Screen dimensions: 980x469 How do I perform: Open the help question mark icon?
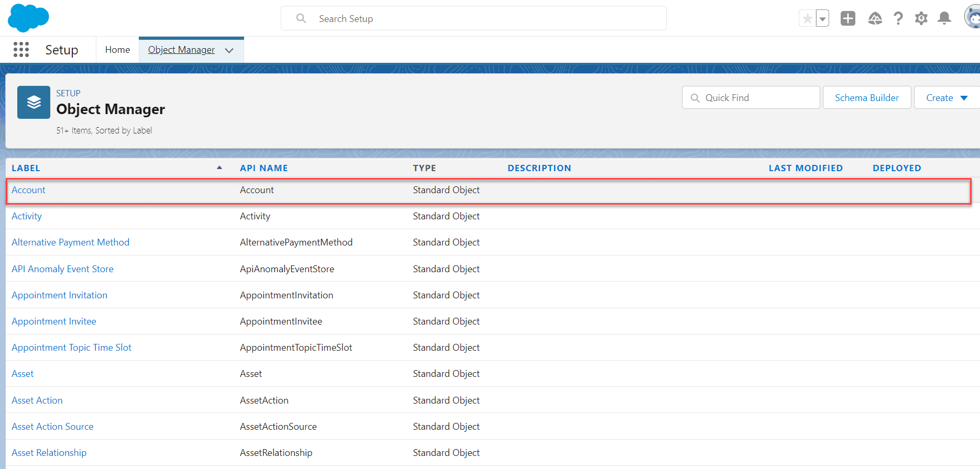click(x=898, y=18)
